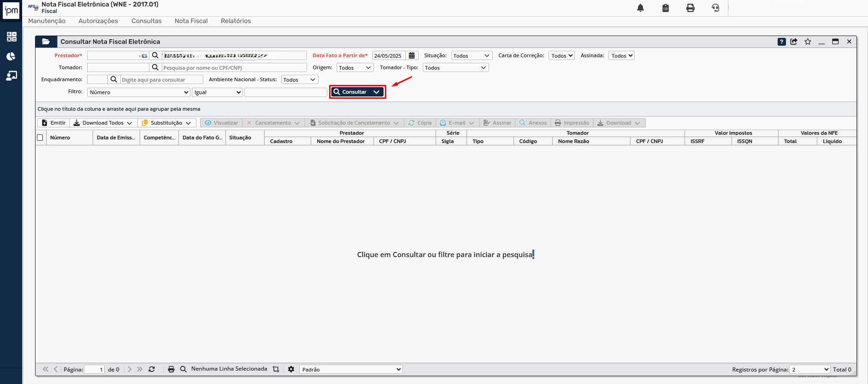
Task: Open the Nota Fiscal menu
Action: click(191, 21)
